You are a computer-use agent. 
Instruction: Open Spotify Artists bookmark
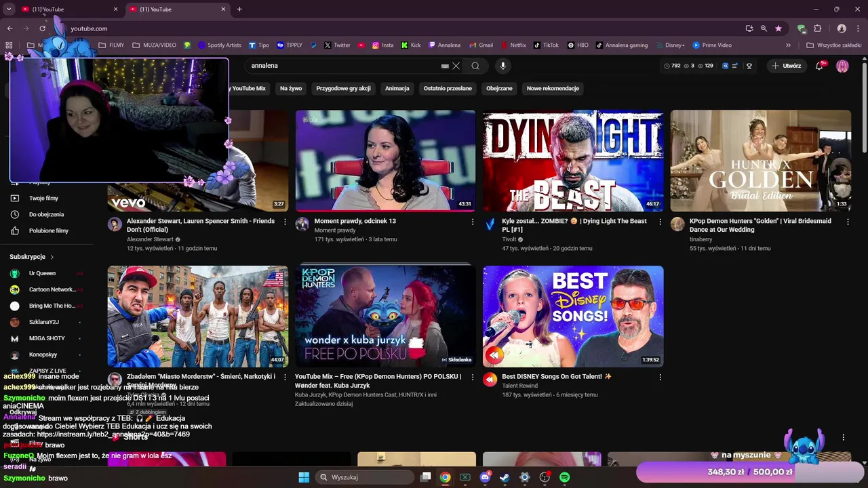220,45
